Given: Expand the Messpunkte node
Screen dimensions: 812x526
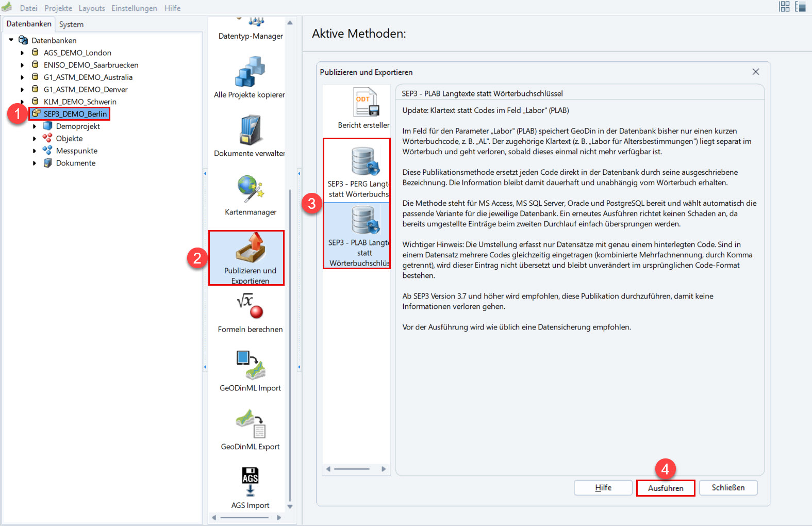Looking at the screenshot, I should (x=35, y=151).
